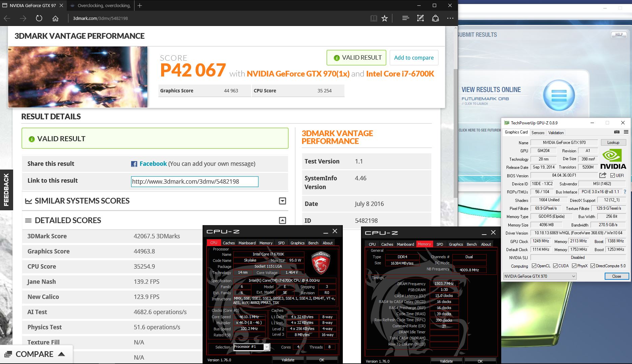
Task: Reload the 3DMark results page
Action: (x=39, y=18)
